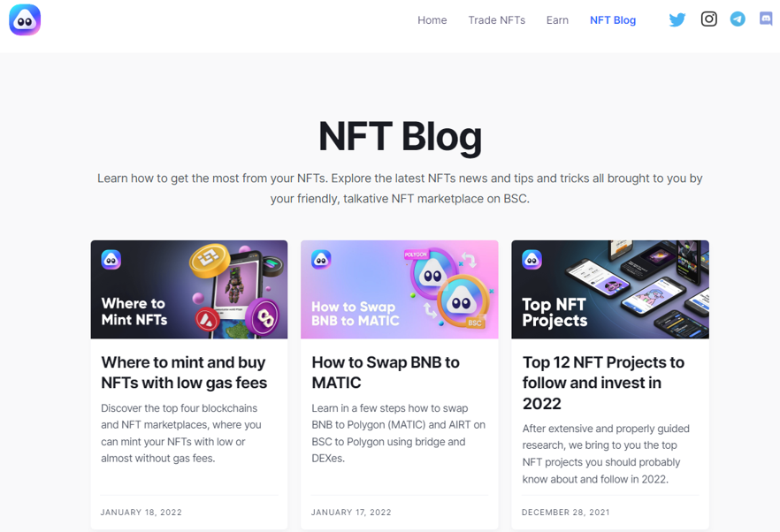780x532 pixels.
Task: Select the Earn navigation item
Action: point(557,20)
